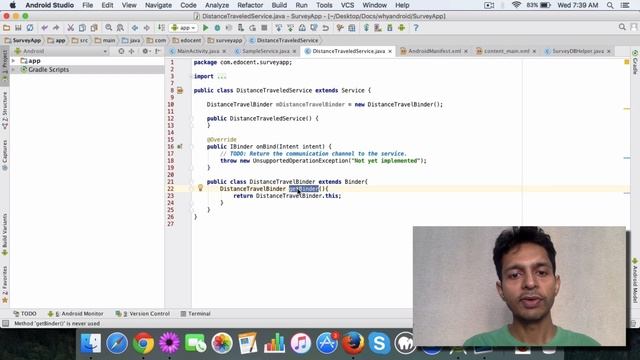Viewport: 640px width, 360px height.
Task: Click the Open folder toolbar icon
Action: point(7,28)
